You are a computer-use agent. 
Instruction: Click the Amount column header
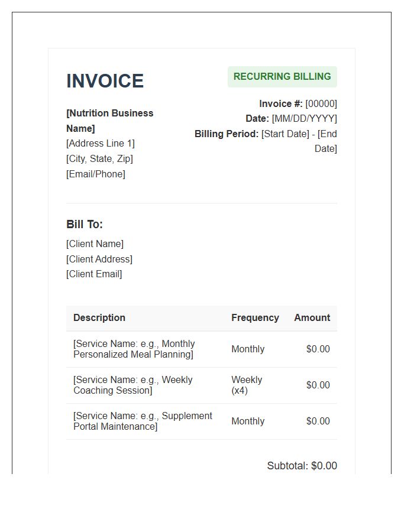click(x=312, y=317)
